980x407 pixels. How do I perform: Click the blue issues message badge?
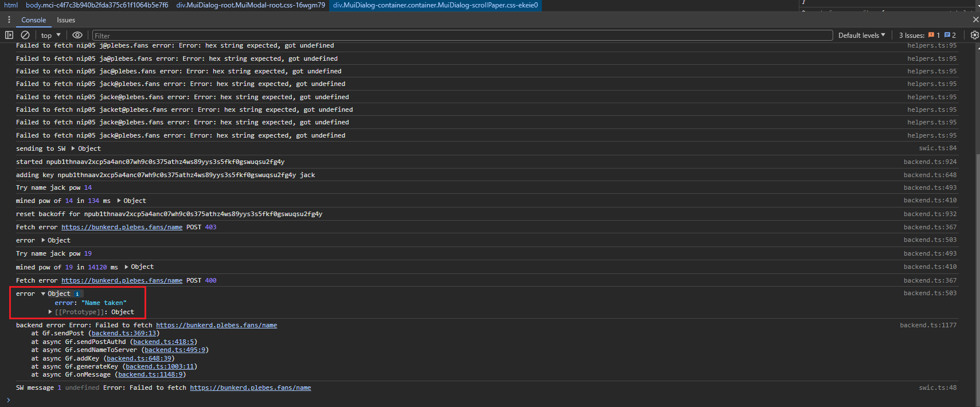point(950,35)
